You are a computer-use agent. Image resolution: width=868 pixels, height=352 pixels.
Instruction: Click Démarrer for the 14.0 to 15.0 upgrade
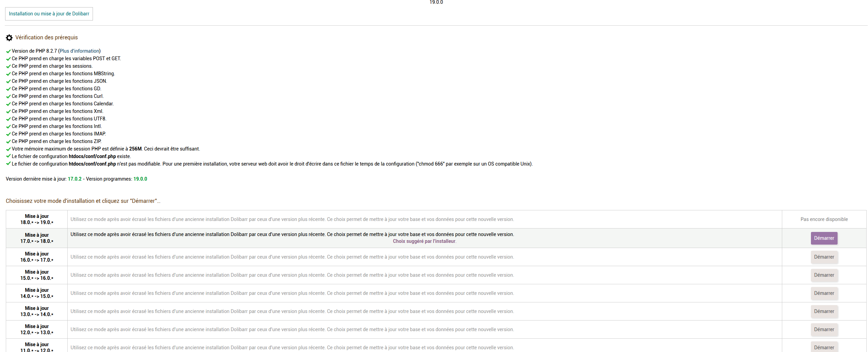coord(824,293)
